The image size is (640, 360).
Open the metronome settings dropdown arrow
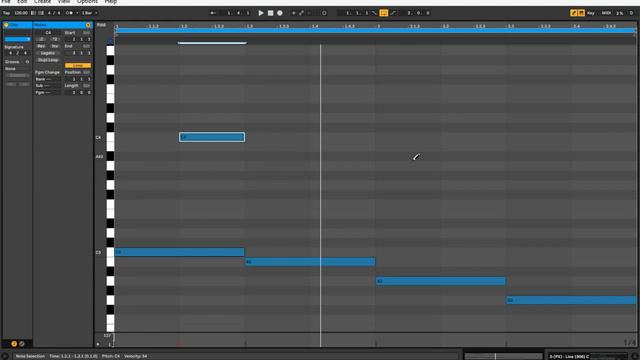(x=77, y=13)
